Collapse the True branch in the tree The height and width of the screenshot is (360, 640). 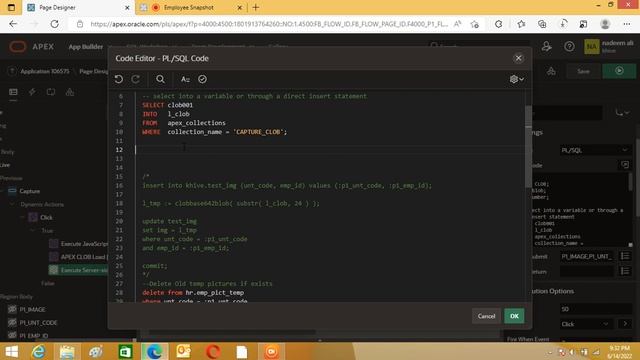point(32,231)
